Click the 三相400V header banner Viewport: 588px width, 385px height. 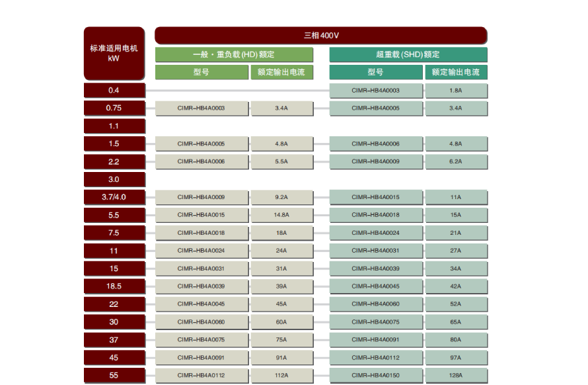click(x=320, y=36)
